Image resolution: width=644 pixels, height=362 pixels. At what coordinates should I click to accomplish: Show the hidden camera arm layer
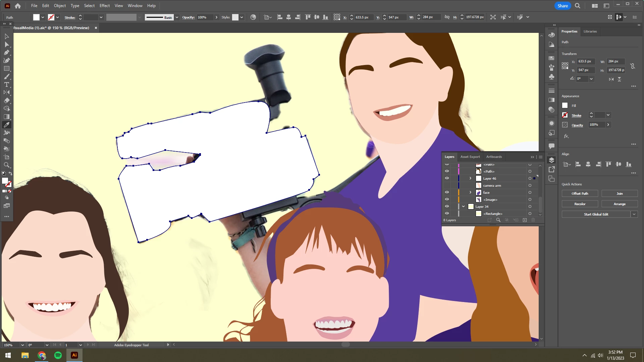[447, 185]
